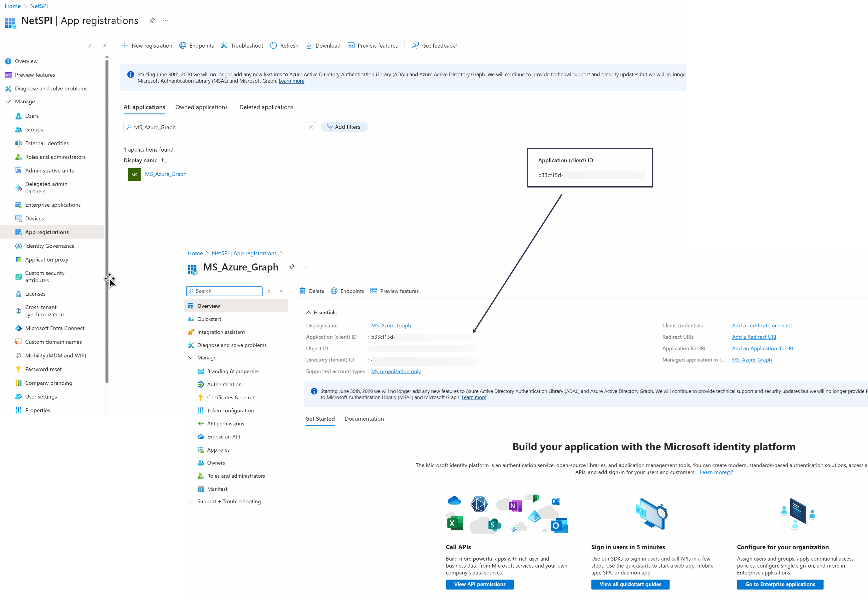Viewport: 868px width, 600px height.
Task: Switch to Documentation tab
Action: tap(364, 419)
